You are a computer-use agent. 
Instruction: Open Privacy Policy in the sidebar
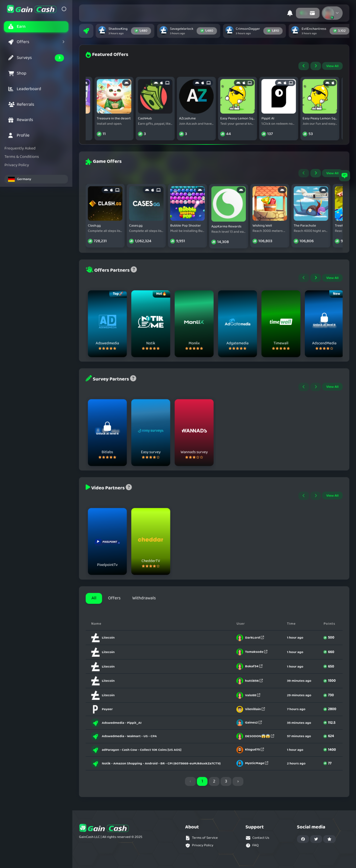pyautogui.click(x=17, y=165)
